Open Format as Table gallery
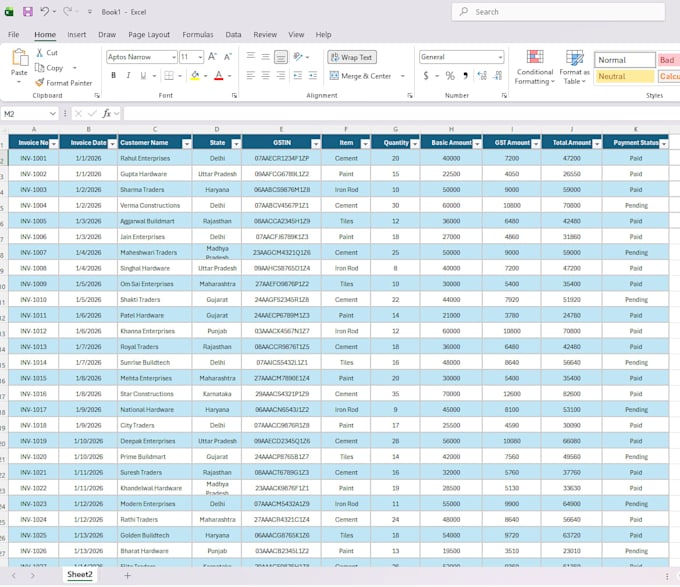Image resolution: width=680 pixels, height=587 pixels. point(574,67)
